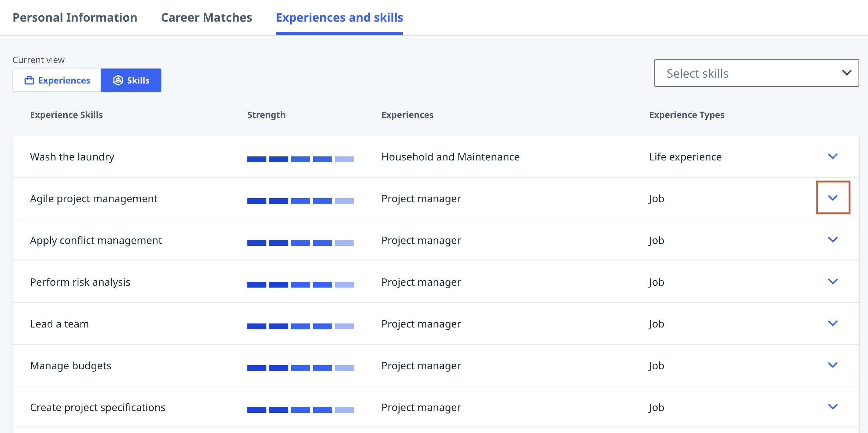The image size is (868, 433).
Task: Expand Create project specifications row chevron
Action: pos(833,407)
